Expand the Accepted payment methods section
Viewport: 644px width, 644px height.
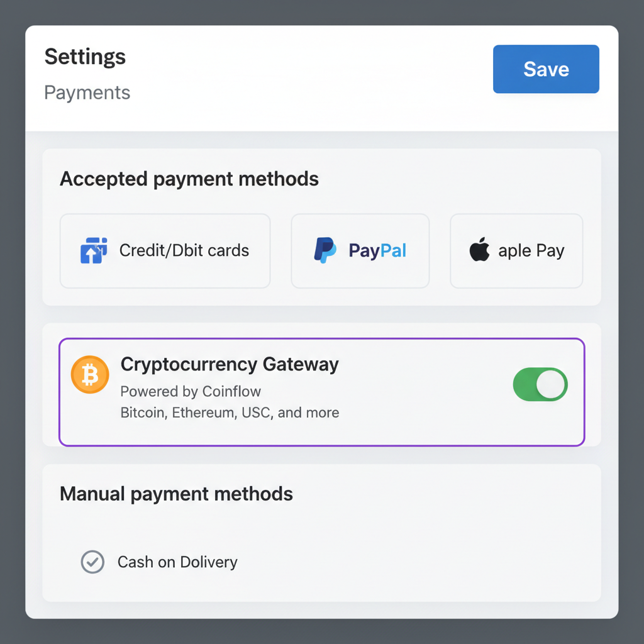pyautogui.click(x=189, y=179)
